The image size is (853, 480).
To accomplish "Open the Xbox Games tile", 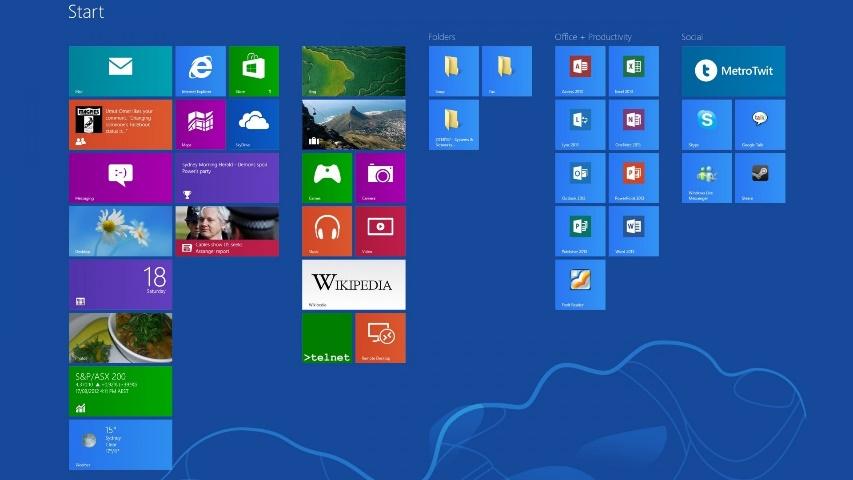I will tap(327, 178).
